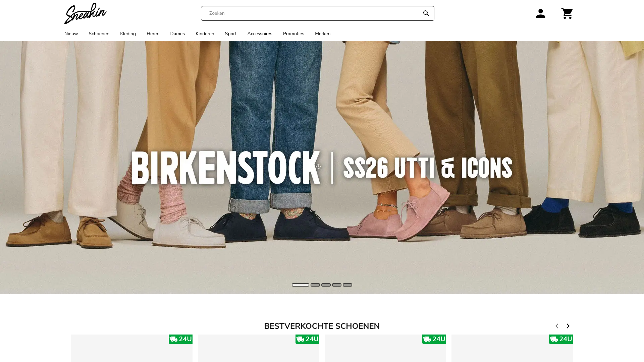Open the Promoties menu item

(293, 34)
